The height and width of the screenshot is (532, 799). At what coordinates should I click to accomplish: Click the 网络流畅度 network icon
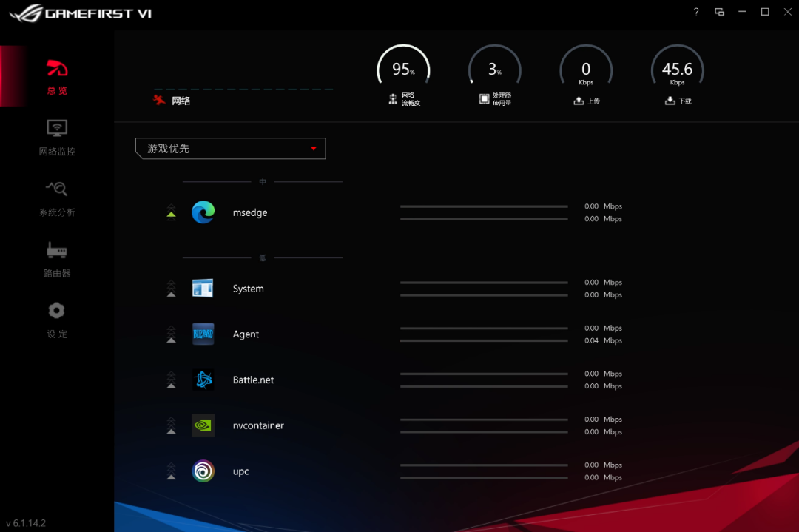click(393, 99)
